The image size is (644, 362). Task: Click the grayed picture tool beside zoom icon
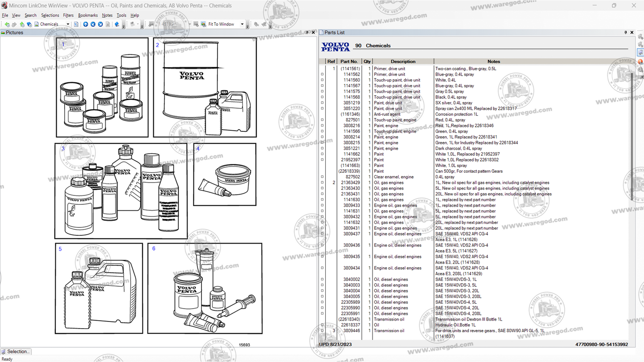[x=196, y=24]
